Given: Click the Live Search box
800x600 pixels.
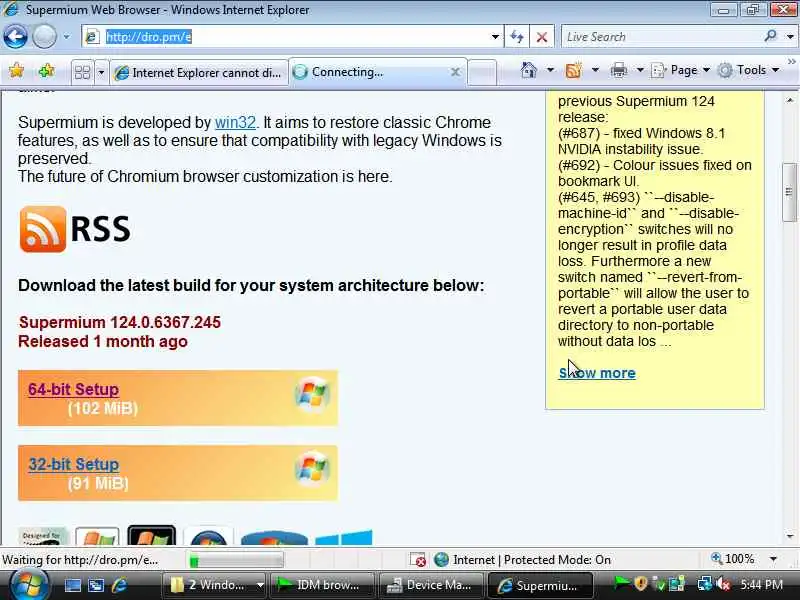Looking at the screenshot, I should pyautogui.click(x=661, y=37).
